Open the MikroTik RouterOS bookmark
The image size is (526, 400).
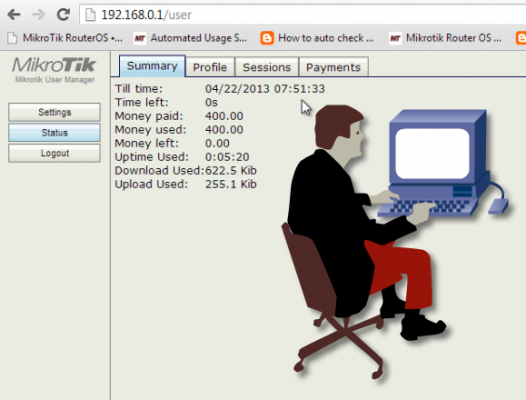click(x=65, y=38)
